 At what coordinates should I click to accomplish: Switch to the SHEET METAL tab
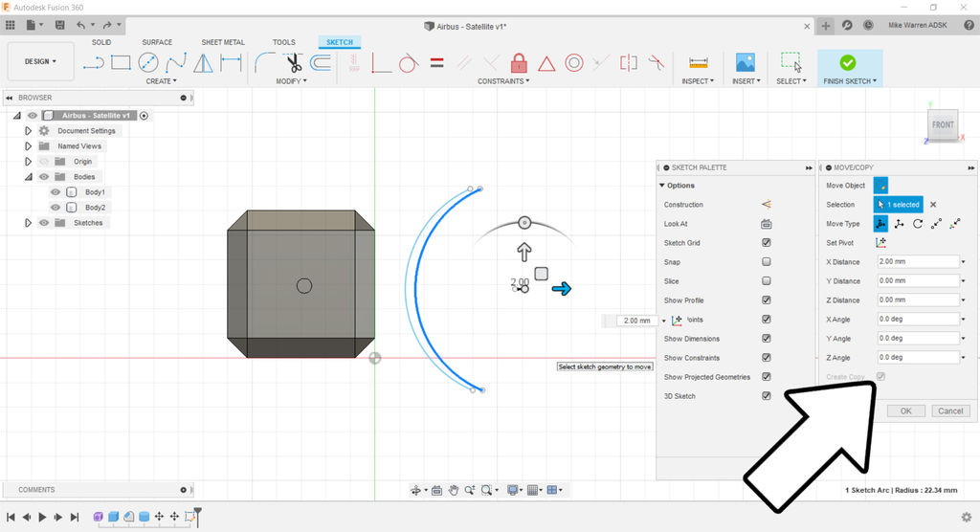[x=223, y=42]
